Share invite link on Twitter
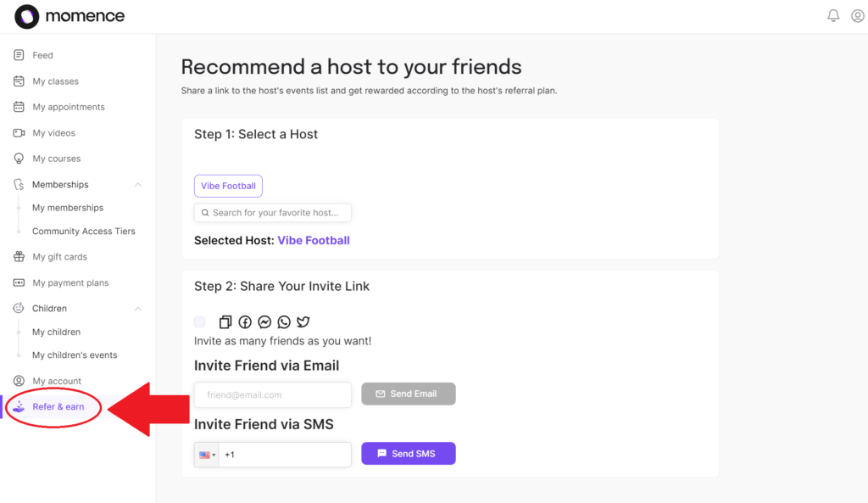Image resolution: width=868 pixels, height=503 pixels. coord(303,322)
